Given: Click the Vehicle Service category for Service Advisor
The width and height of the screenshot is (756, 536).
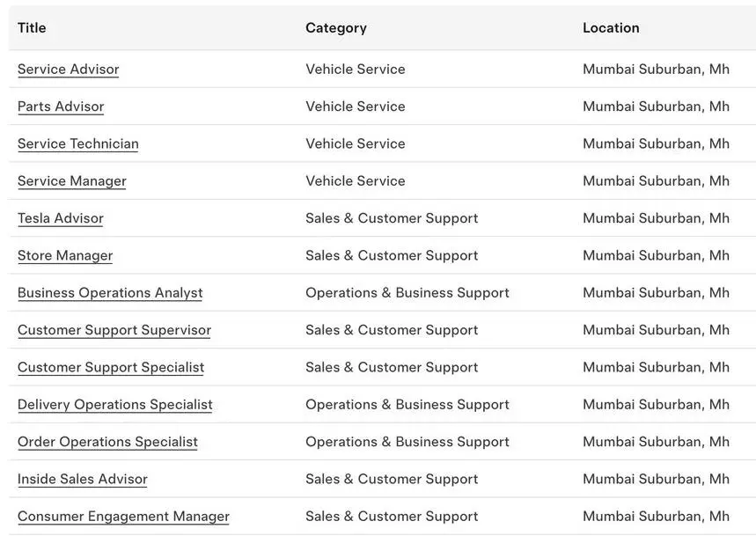Looking at the screenshot, I should [x=356, y=70].
